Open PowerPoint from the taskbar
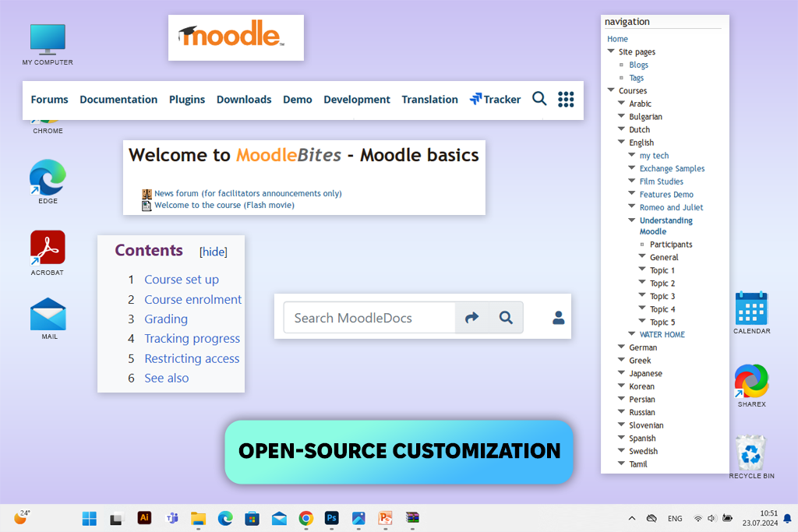This screenshot has height=532, width=798. [385, 518]
